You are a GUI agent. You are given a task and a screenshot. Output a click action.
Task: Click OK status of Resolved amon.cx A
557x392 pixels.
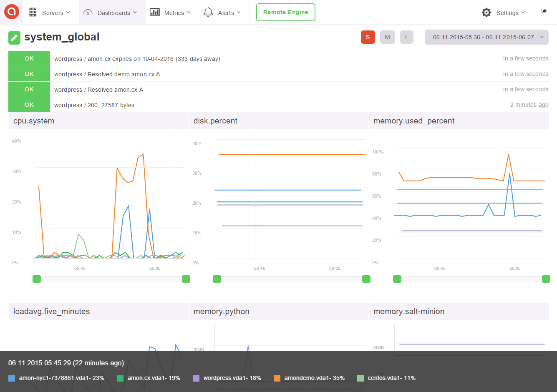29,89
